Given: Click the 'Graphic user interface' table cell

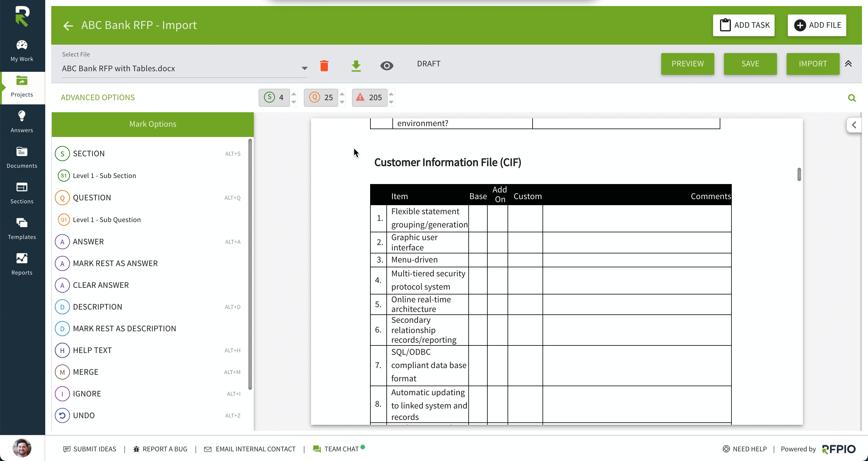Looking at the screenshot, I should [428, 243].
